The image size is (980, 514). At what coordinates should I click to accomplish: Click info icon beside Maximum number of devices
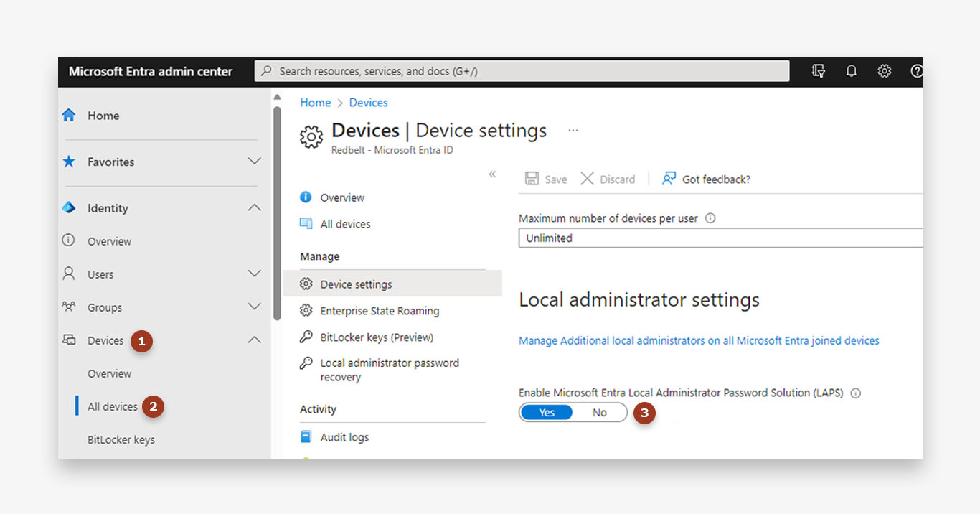tap(710, 218)
